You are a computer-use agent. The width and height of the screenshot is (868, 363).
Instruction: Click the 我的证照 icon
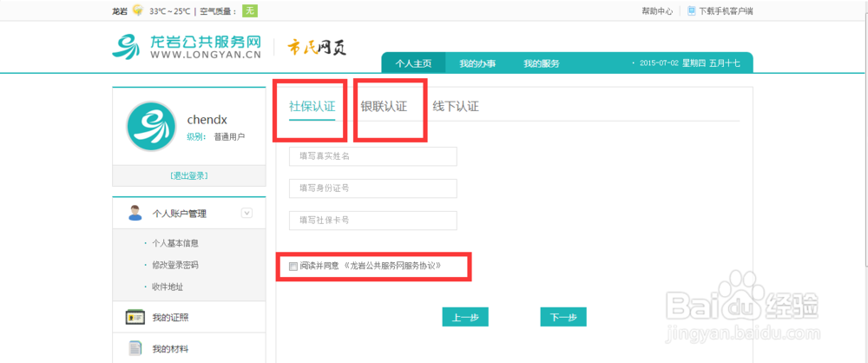[135, 317]
